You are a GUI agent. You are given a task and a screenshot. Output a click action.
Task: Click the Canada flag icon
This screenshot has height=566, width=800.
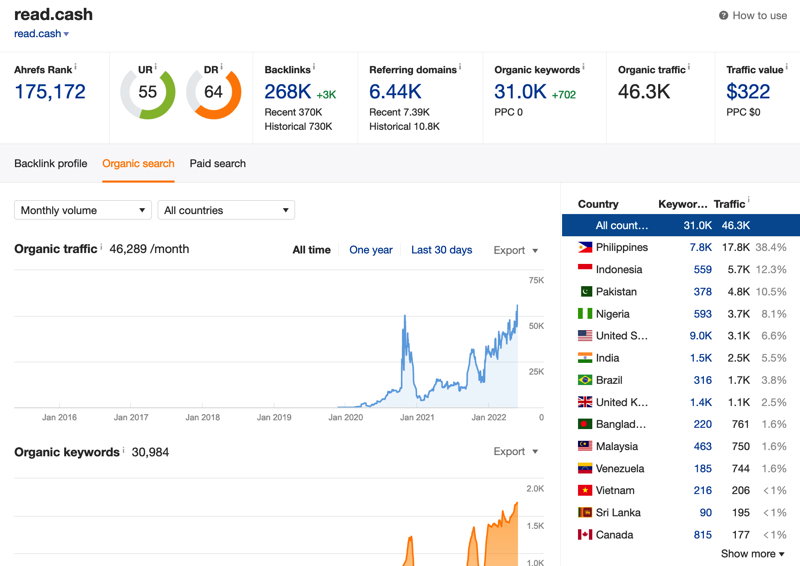(x=585, y=535)
